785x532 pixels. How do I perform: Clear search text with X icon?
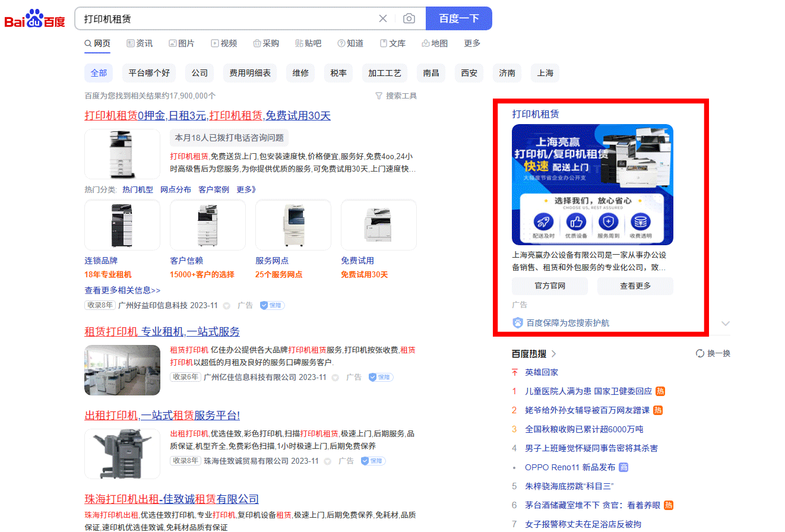pyautogui.click(x=383, y=18)
